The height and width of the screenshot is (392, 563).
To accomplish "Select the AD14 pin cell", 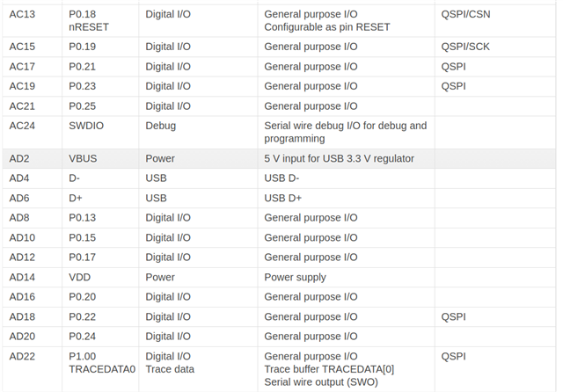I will point(23,277).
